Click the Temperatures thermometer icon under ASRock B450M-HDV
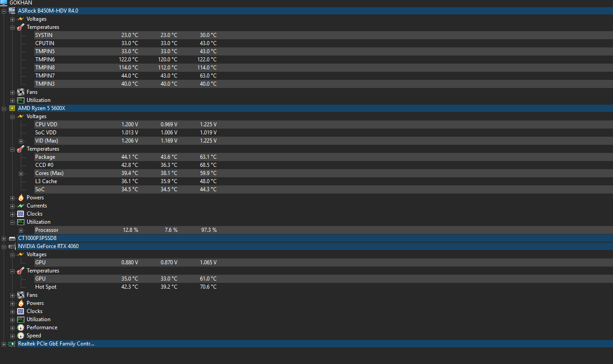The image size is (613, 364). point(21,27)
